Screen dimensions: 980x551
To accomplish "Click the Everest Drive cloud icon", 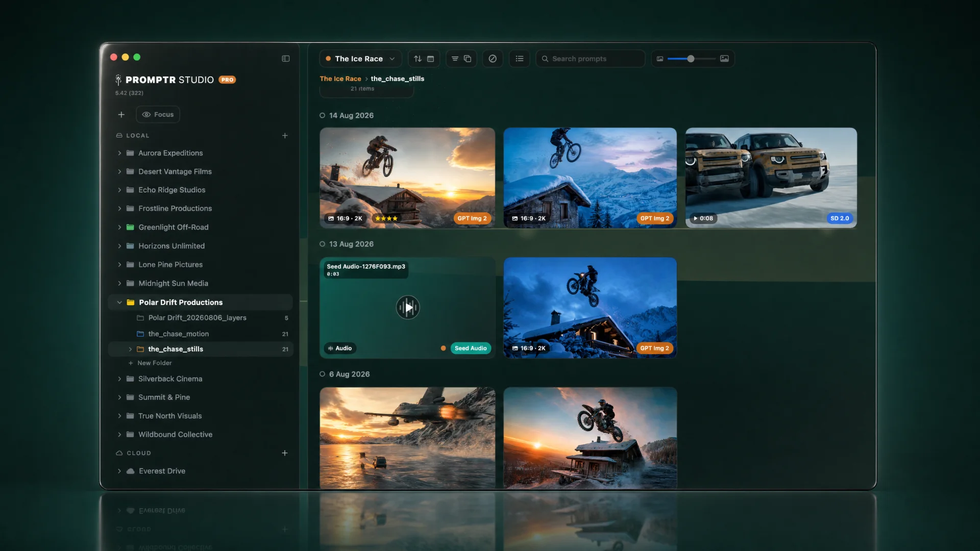I will pyautogui.click(x=131, y=471).
